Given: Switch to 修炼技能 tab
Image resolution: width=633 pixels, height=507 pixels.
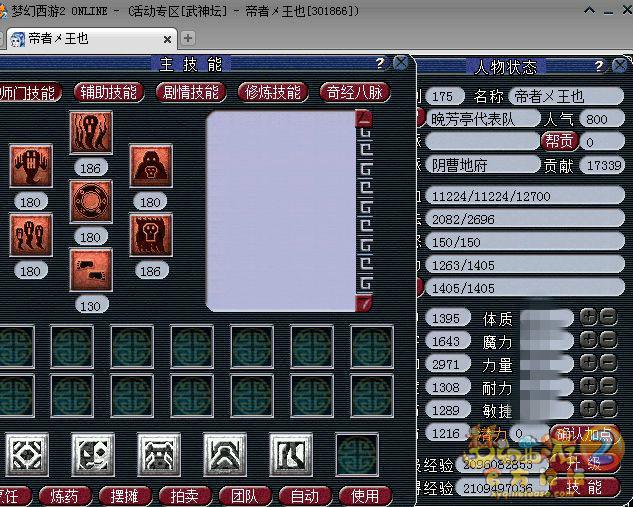Looking at the screenshot, I should [273, 92].
